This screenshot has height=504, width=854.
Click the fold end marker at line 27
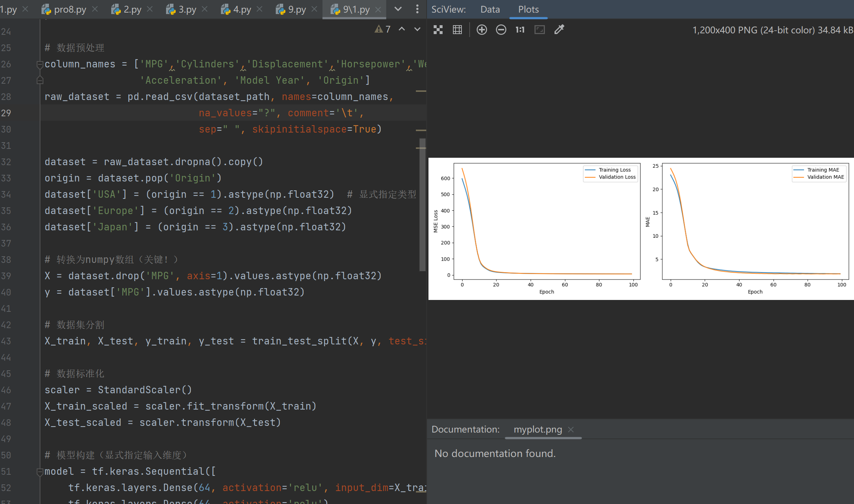point(40,80)
